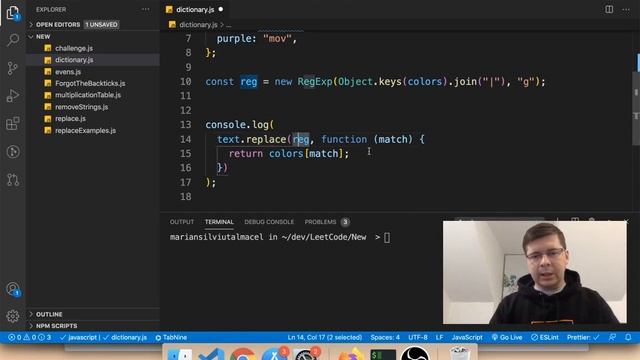The height and width of the screenshot is (360, 640).
Task: Switch to the Terminal panel tab
Action: [x=219, y=222]
